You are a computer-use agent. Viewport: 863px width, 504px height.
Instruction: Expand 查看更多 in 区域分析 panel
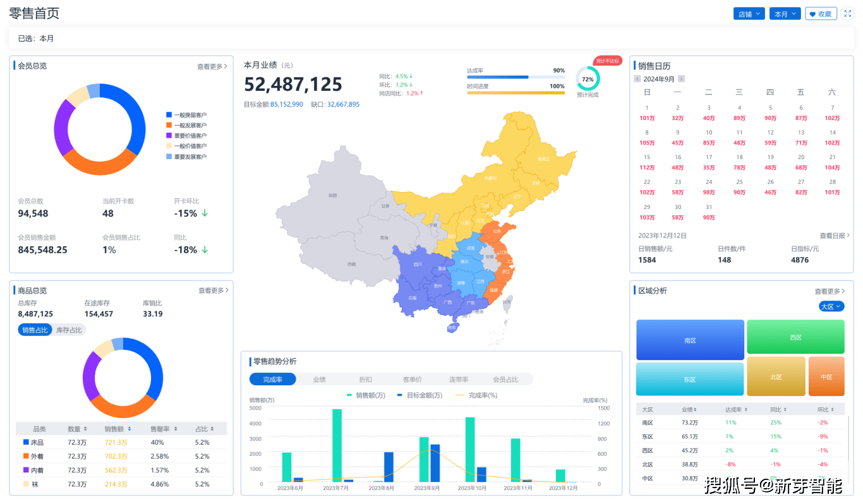(831, 291)
